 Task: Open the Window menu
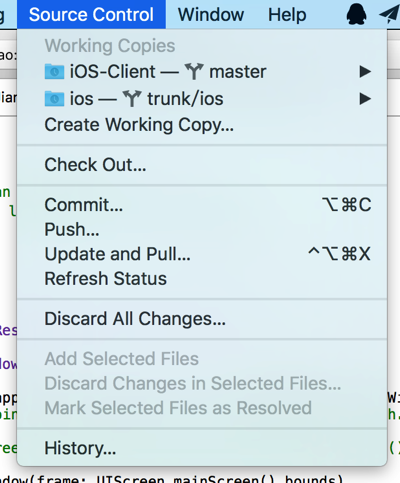(x=211, y=15)
